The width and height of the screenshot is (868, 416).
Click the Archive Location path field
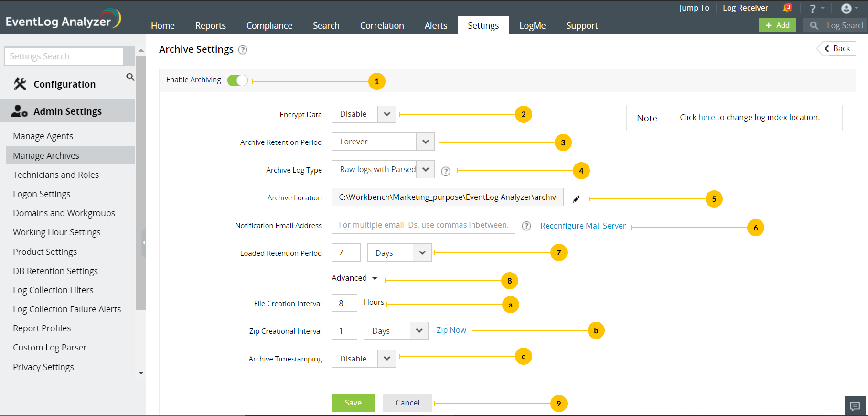click(x=448, y=197)
